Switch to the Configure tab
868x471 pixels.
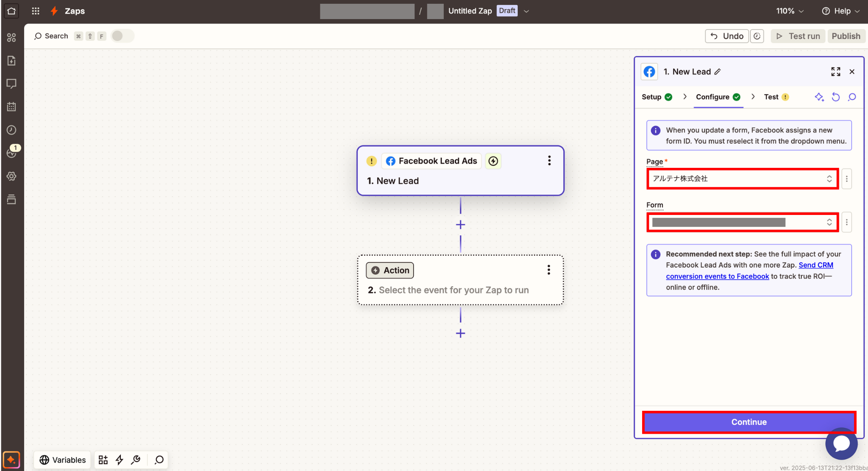point(718,97)
